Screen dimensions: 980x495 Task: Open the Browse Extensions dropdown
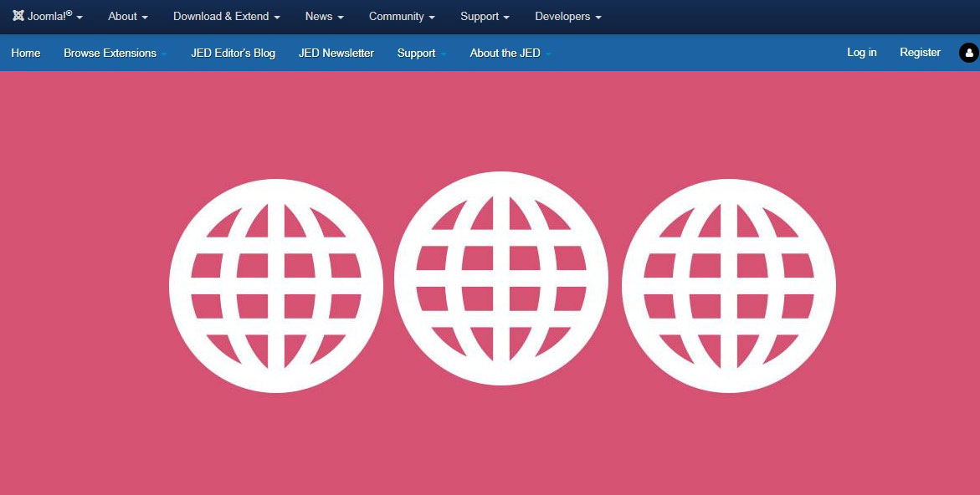[115, 53]
